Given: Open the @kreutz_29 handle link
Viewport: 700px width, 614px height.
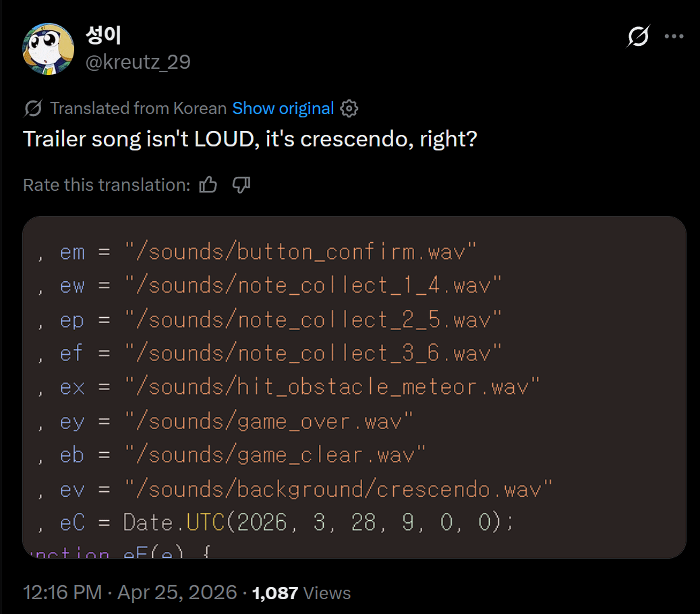Looking at the screenshot, I should coord(138,62).
